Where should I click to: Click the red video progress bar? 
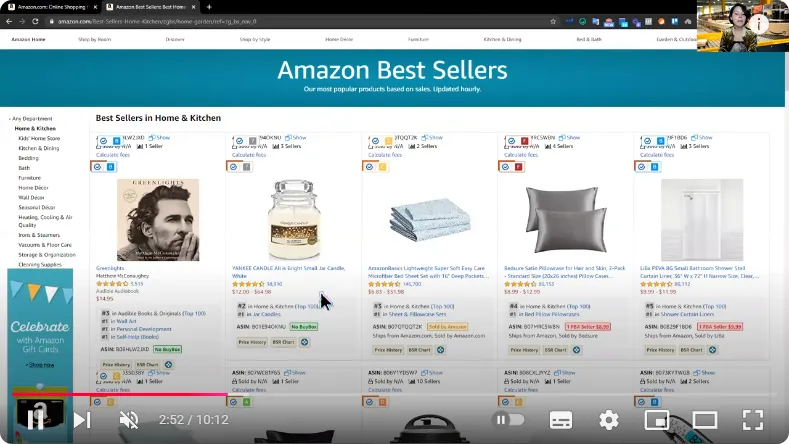[120, 394]
